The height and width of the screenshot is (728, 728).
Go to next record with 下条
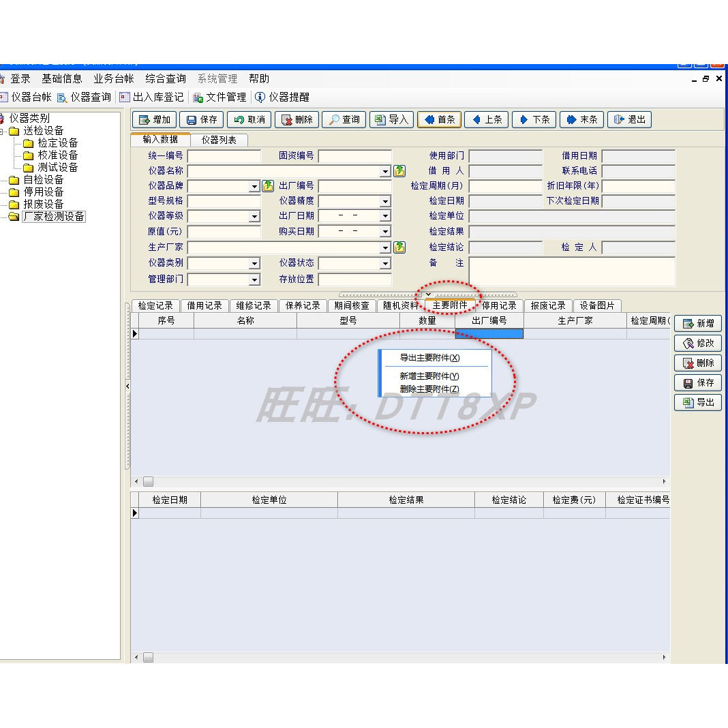tap(534, 120)
